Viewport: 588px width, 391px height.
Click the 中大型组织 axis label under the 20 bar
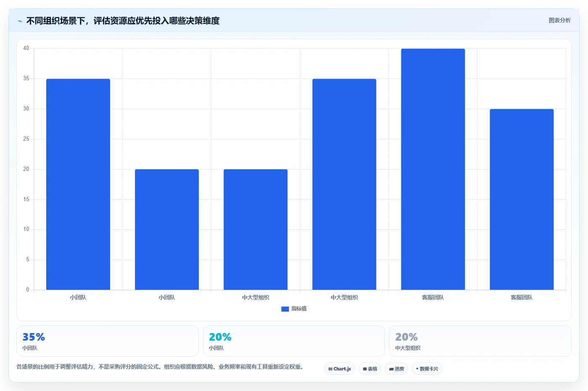256,297
